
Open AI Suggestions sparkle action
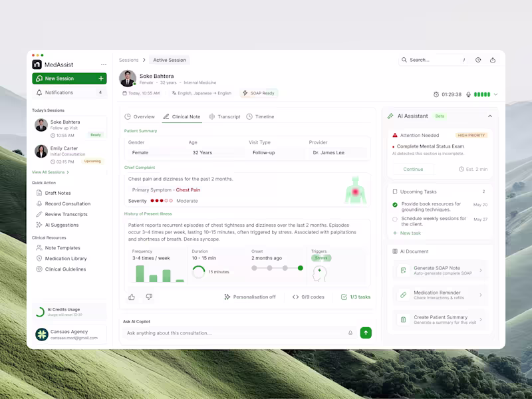pos(57,225)
